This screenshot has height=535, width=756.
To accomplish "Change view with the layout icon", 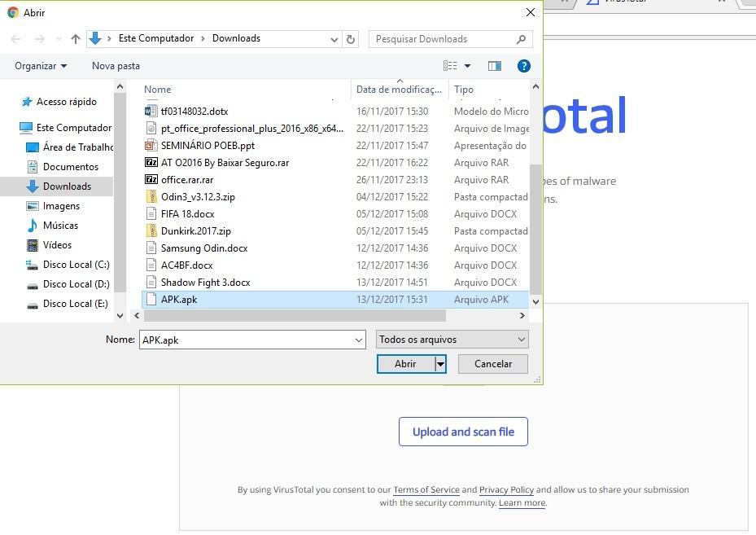I will 450,66.
